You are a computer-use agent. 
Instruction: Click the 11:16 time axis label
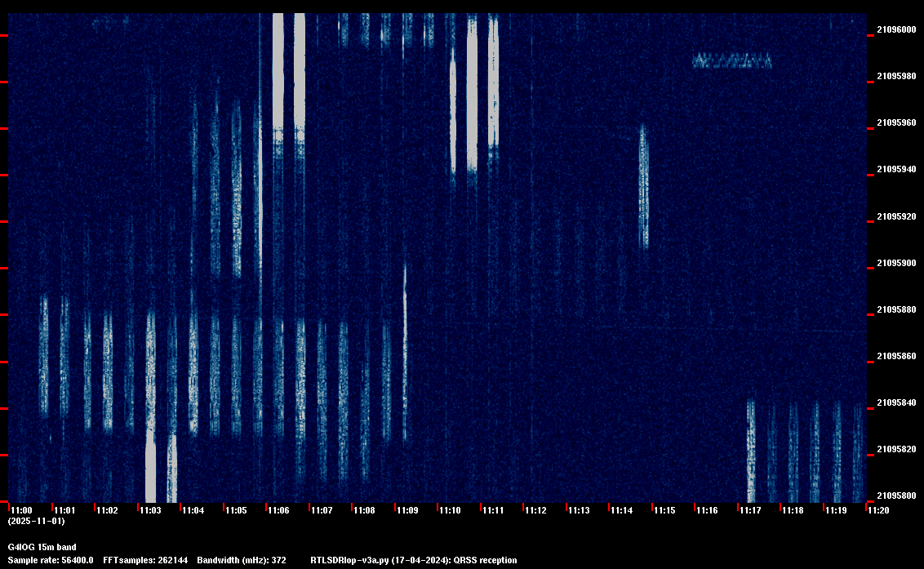pyautogui.click(x=707, y=510)
